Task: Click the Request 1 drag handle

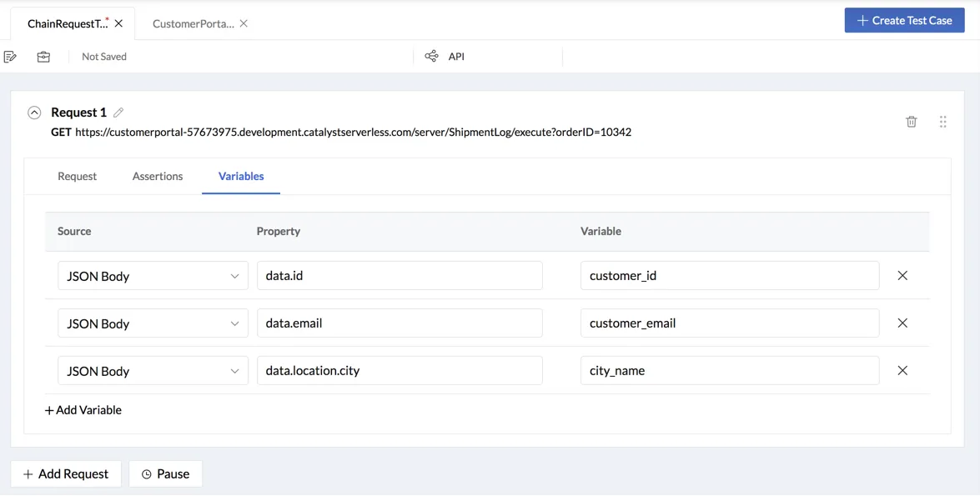Action: [x=943, y=121]
